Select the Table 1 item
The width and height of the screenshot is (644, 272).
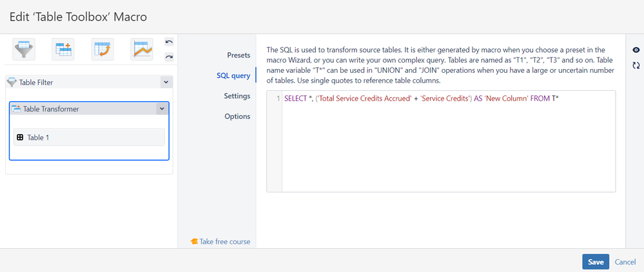point(89,137)
